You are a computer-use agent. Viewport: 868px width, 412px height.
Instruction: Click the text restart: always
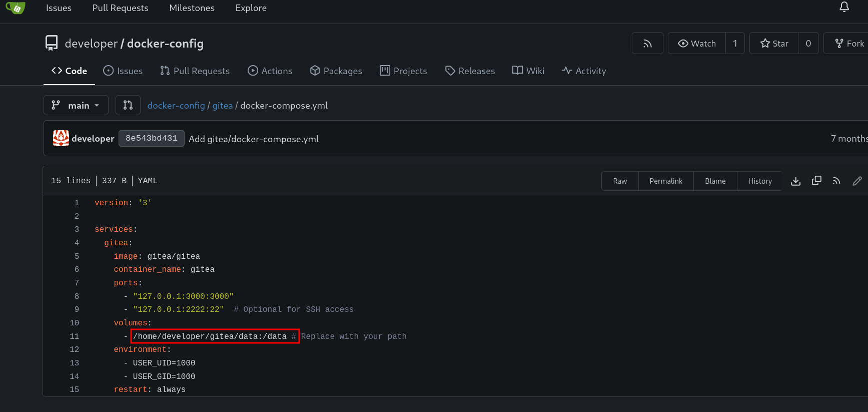(150, 389)
